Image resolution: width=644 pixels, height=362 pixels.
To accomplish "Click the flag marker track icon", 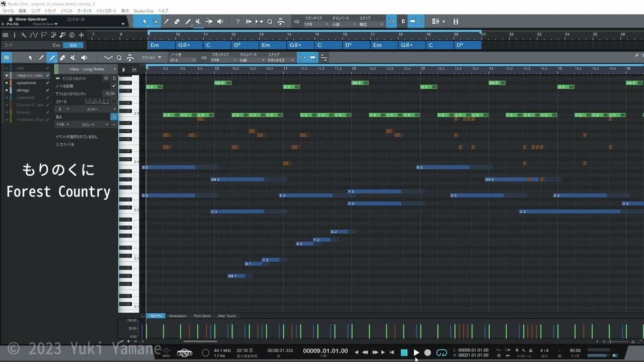I will click(x=44, y=35).
